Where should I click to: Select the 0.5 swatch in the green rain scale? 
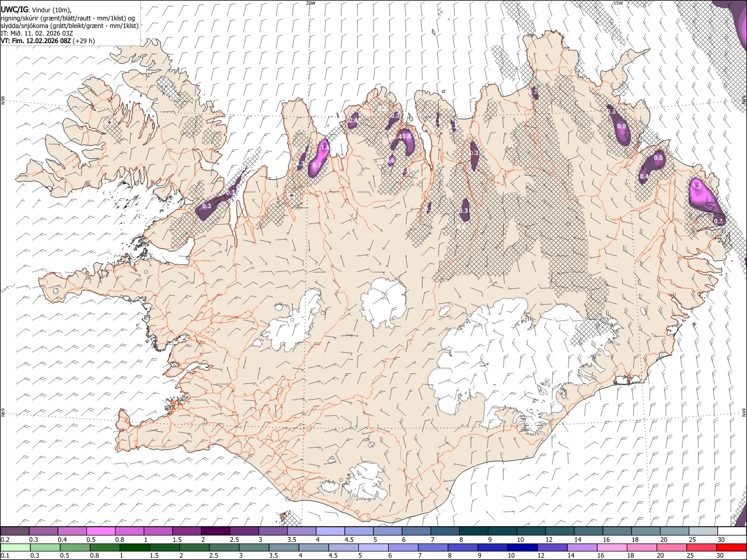(x=75, y=547)
